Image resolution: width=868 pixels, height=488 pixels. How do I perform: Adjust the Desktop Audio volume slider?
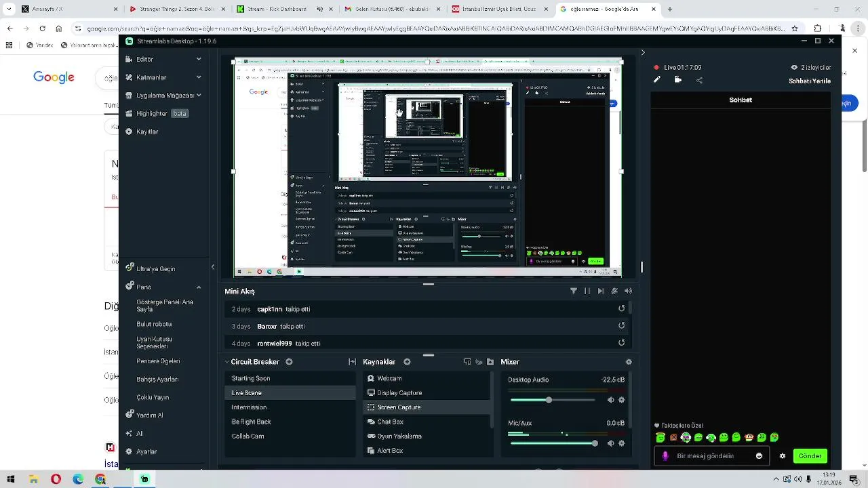pos(553,400)
